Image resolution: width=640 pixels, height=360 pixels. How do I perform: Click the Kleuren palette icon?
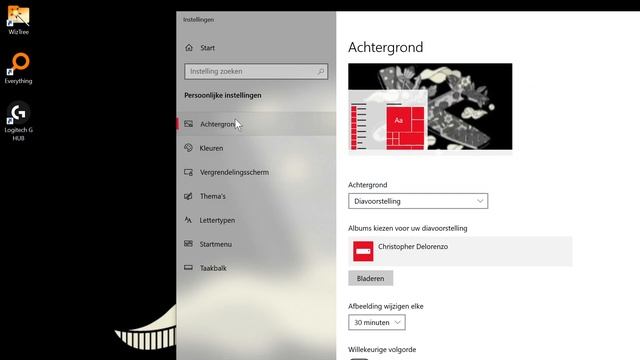pos(188,148)
